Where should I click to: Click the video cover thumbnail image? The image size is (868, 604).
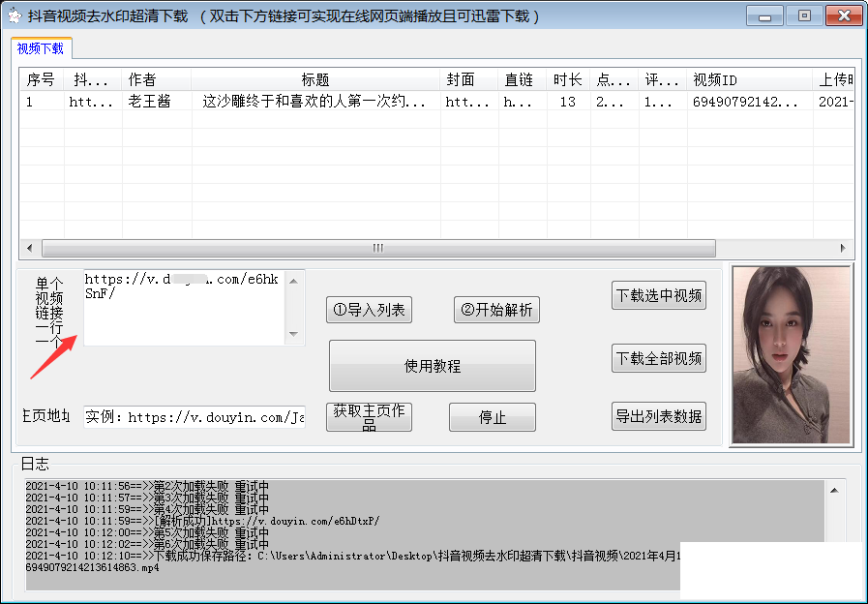click(x=791, y=355)
